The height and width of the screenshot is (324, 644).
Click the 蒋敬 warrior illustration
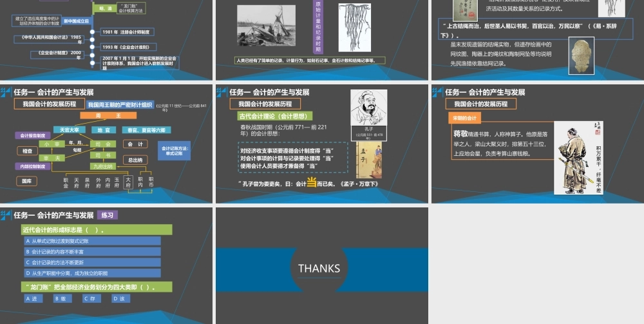579,158
